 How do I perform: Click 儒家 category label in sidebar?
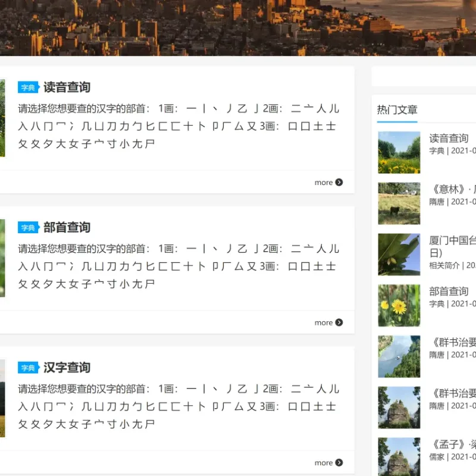(x=437, y=457)
